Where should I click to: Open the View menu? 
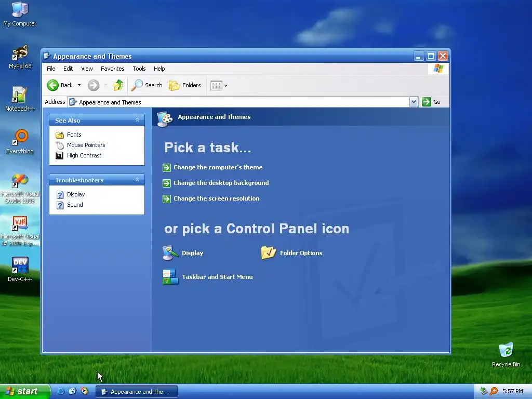click(x=87, y=69)
